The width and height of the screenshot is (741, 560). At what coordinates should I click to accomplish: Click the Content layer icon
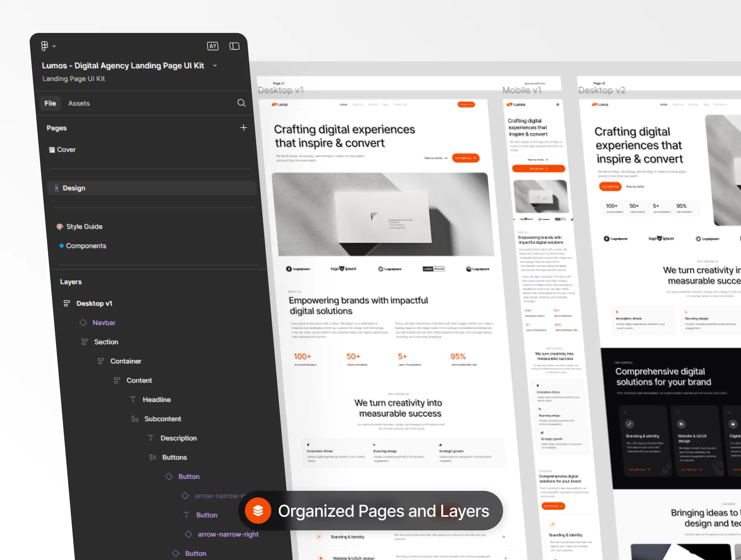click(x=117, y=380)
